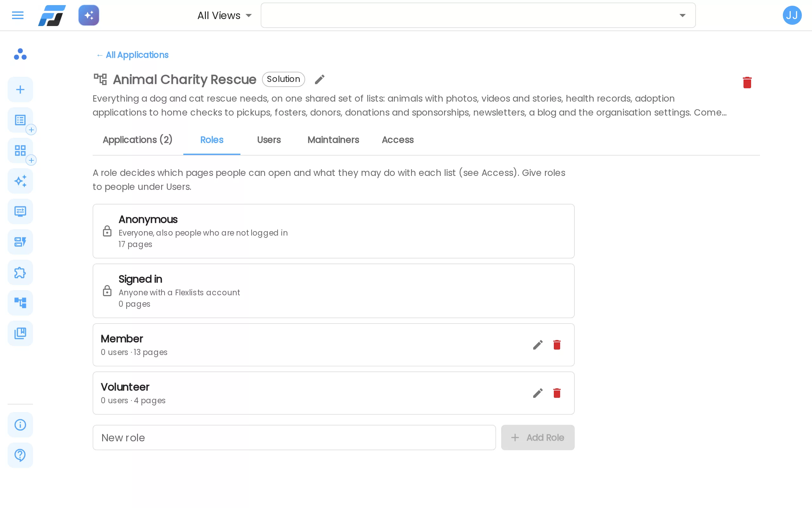Image resolution: width=812 pixels, height=508 pixels.
Task: Go back to All Applications
Action: click(x=132, y=55)
